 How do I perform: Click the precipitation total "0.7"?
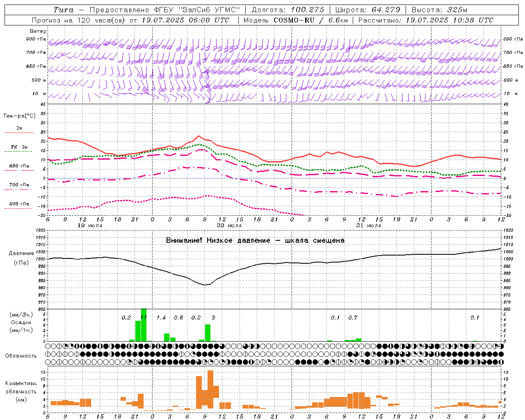(x=353, y=318)
